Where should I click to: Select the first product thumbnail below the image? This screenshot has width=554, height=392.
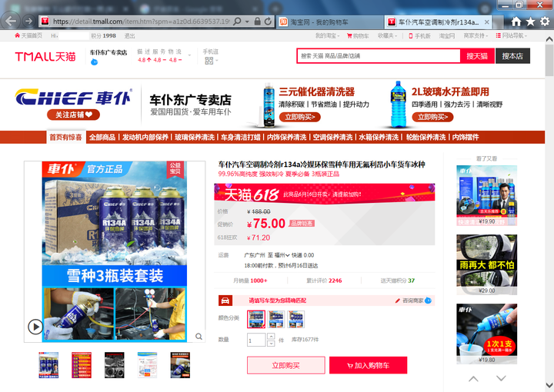[48, 365]
